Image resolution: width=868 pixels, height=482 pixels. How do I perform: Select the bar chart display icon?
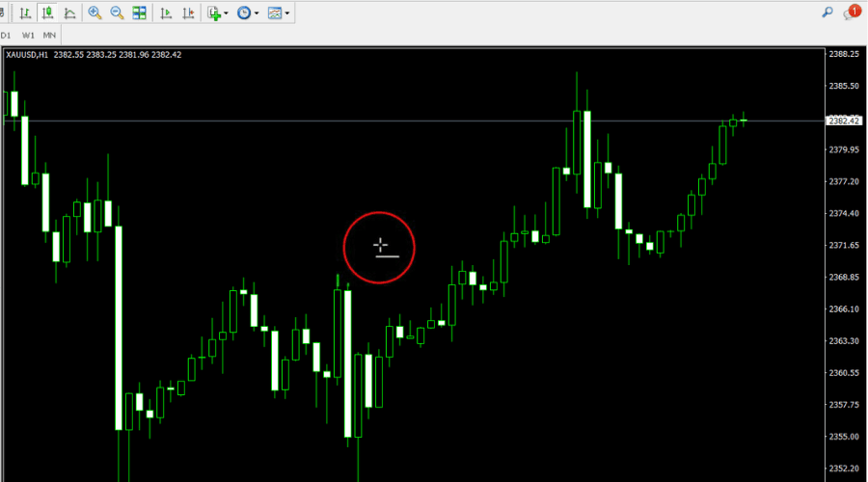tap(25, 13)
